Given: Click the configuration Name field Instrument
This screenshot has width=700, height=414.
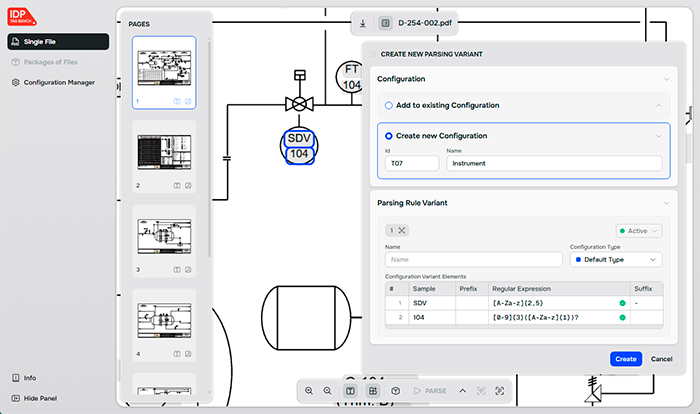Looking at the screenshot, I should (554, 163).
